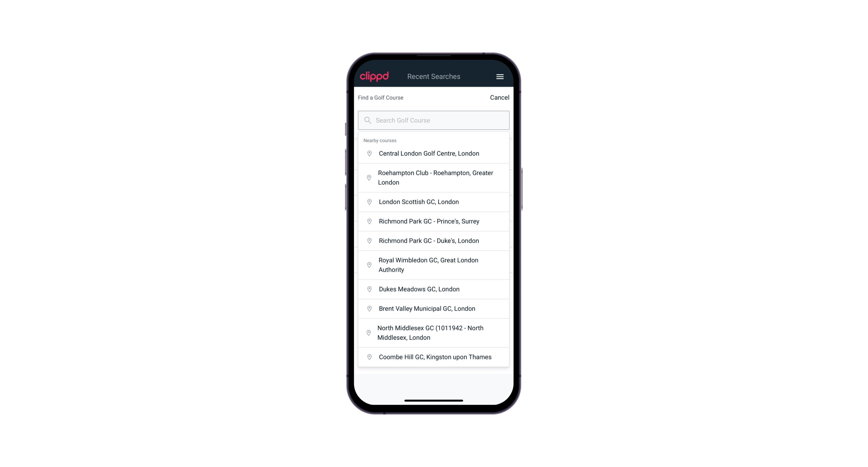Select North Middlesex GC, London
Screen dimensions: 868x467
[434, 332]
